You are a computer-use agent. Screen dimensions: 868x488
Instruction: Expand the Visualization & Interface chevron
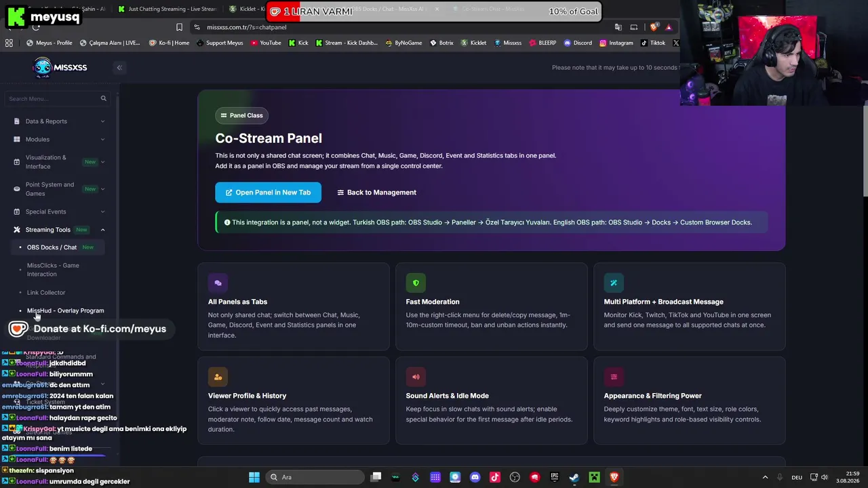point(102,162)
